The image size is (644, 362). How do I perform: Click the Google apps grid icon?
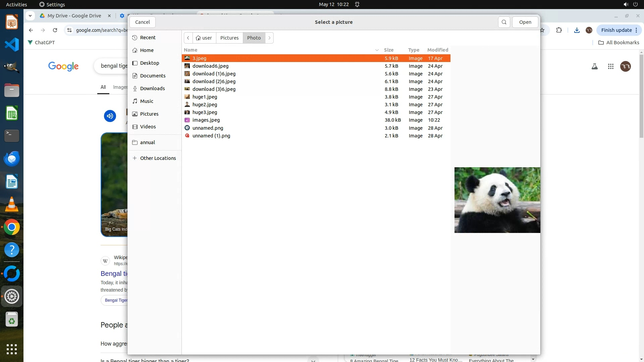[x=610, y=66]
